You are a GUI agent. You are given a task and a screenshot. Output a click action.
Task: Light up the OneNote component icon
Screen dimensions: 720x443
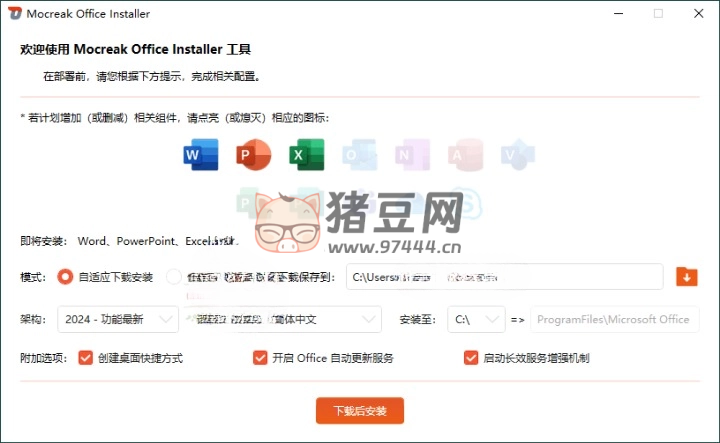[412, 155]
